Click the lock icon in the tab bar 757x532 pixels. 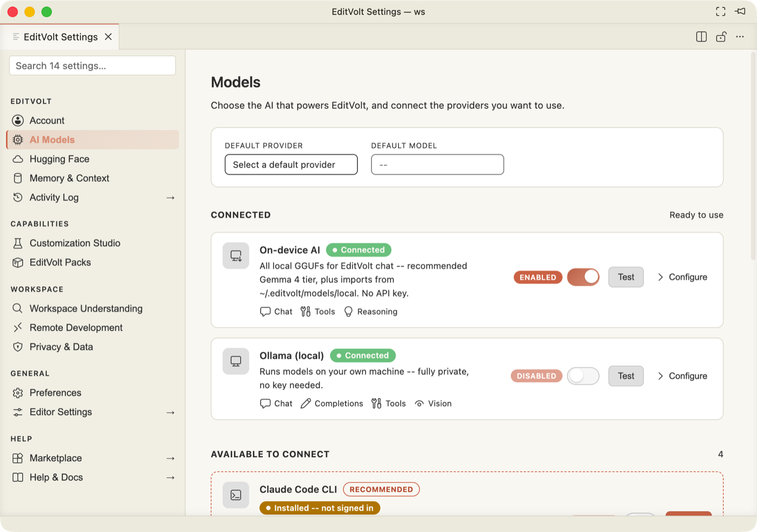(x=721, y=37)
